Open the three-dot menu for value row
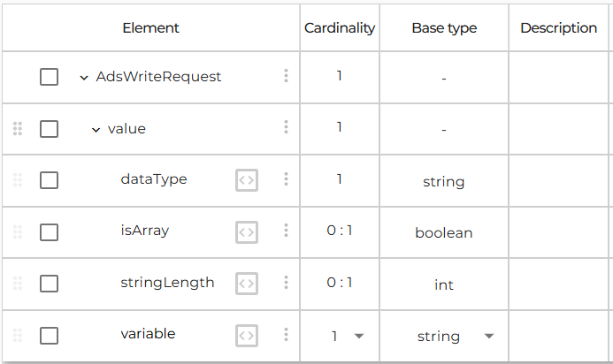The height and width of the screenshot is (364, 613). point(287,127)
